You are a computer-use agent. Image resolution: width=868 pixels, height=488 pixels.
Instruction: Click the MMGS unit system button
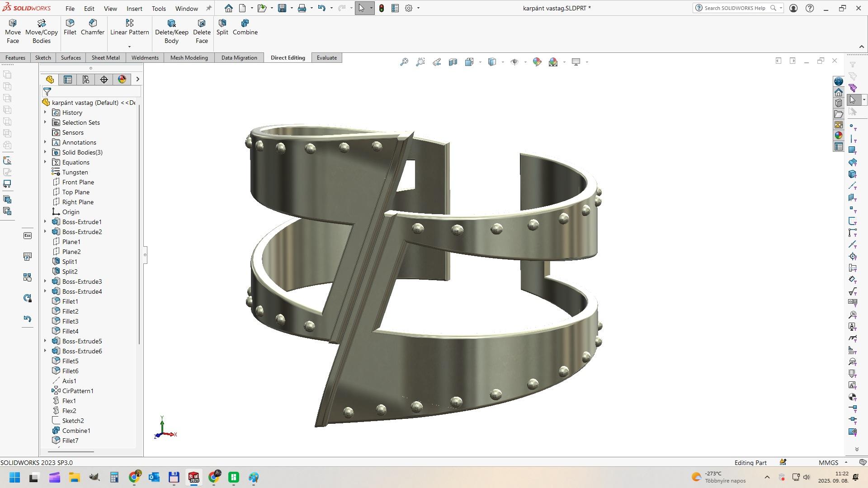point(828,463)
